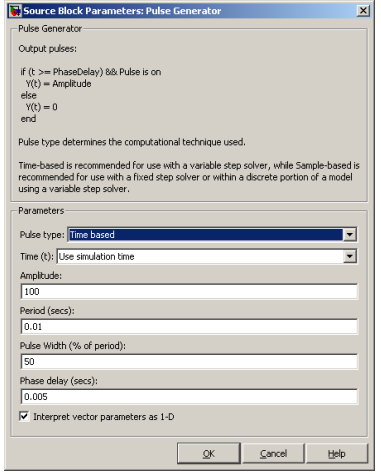The image size is (381, 475).
Task: Select the Time based combo box field
Action: pyautogui.click(x=212, y=235)
